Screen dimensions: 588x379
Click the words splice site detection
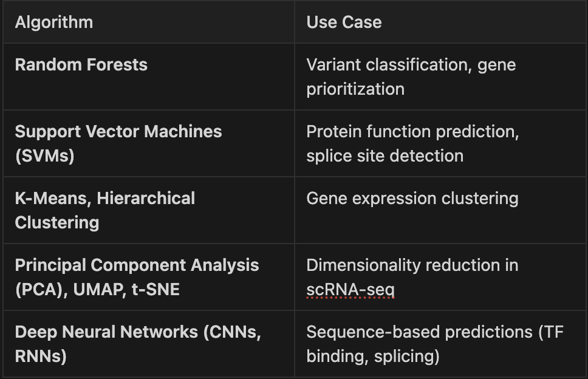(385, 156)
